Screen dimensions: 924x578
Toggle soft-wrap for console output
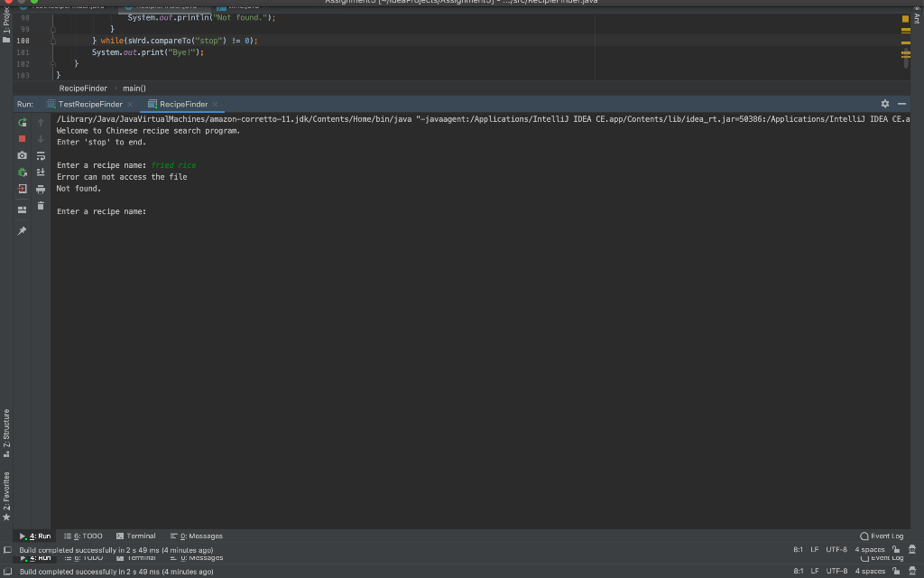point(41,155)
